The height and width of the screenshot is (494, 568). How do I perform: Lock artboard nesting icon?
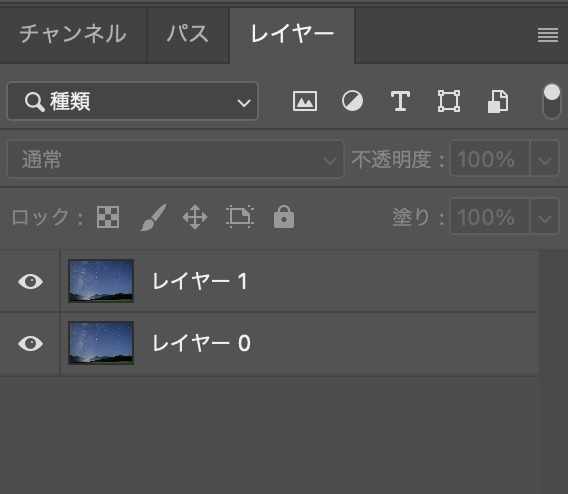240,217
